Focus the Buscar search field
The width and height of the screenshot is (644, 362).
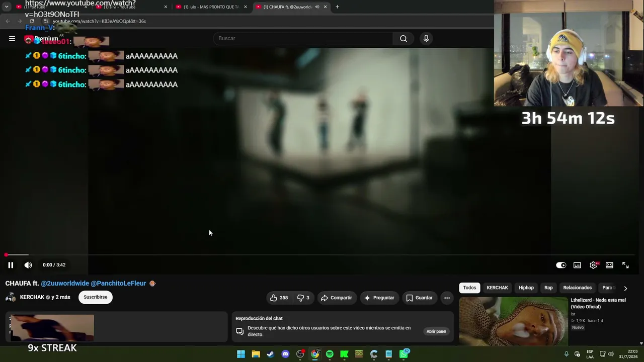303,38
